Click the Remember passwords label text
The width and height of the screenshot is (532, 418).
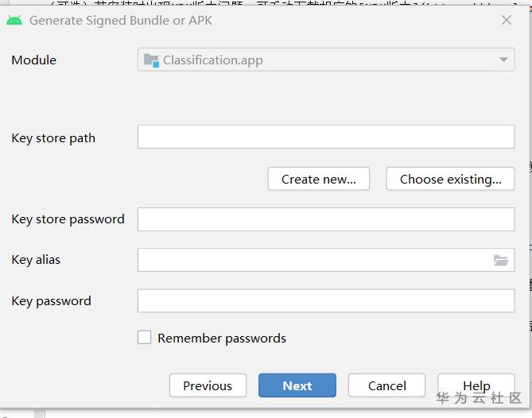pyautogui.click(x=222, y=338)
